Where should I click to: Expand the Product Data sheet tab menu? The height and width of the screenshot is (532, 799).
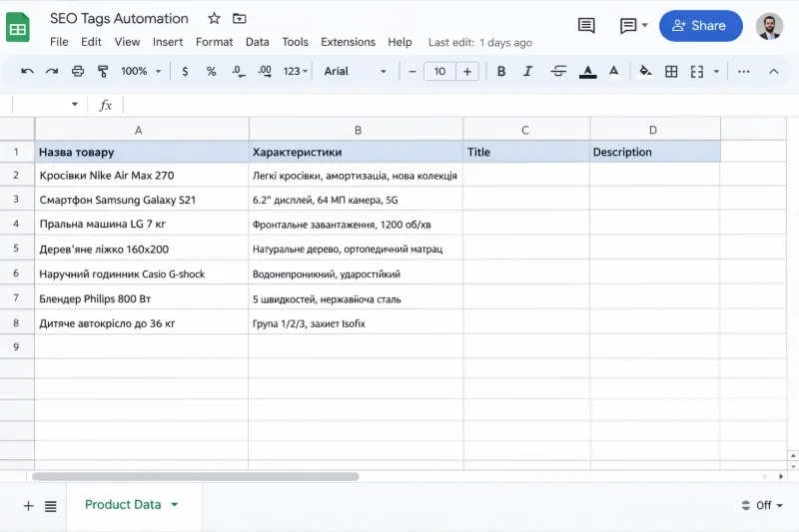[x=175, y=505]
